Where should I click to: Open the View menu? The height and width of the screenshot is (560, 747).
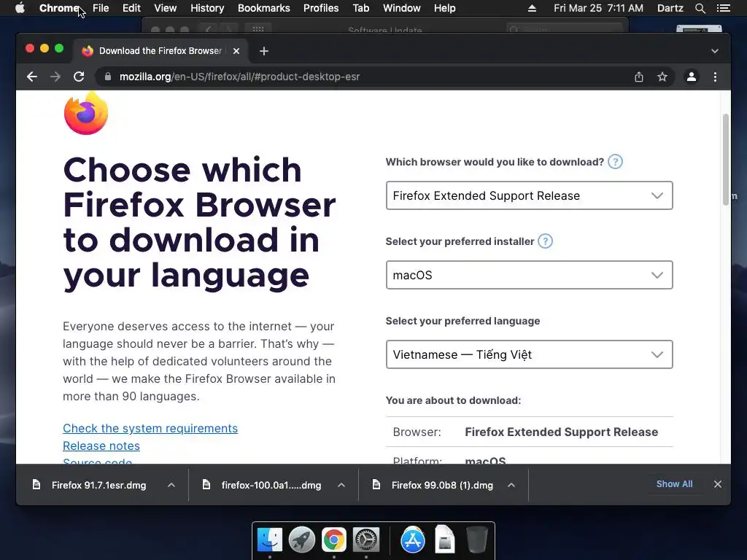point(166,8)
